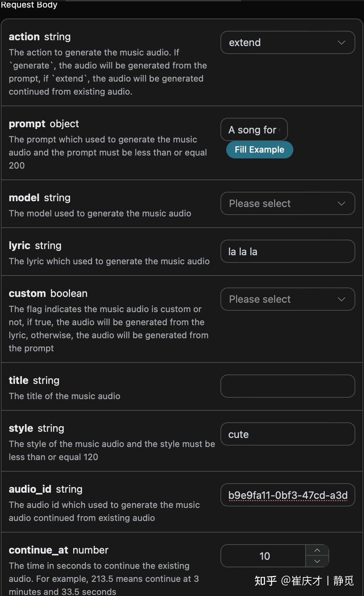Click the custom dropdown chevron arrow

click(x=341, y=299)
